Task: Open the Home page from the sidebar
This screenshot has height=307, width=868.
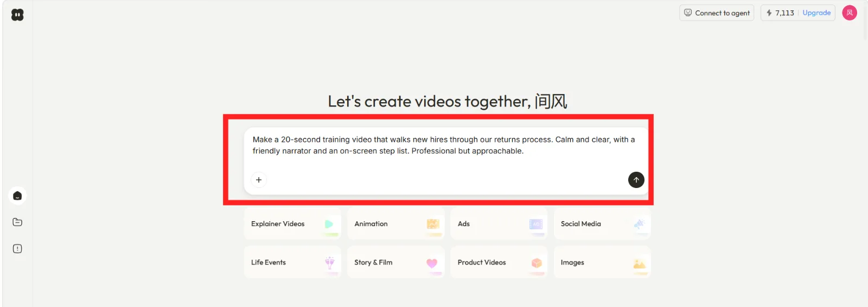Action: [x=17, y=196]
